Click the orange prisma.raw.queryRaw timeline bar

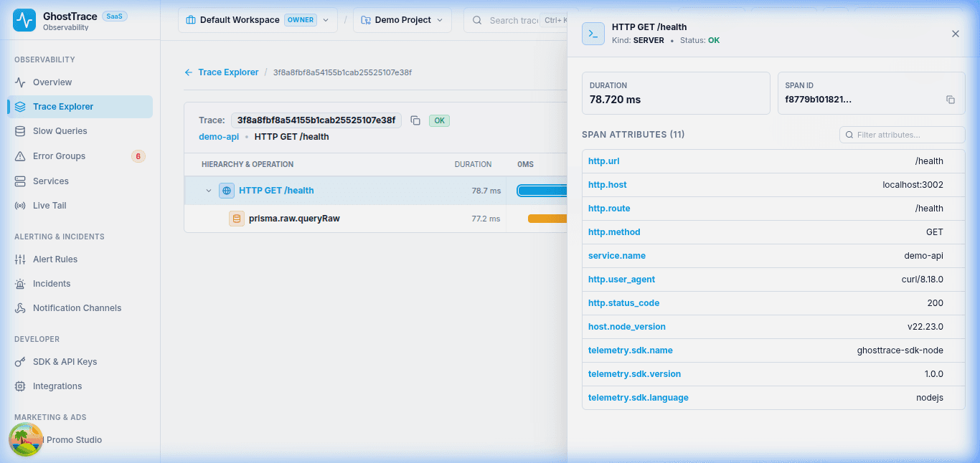tap(547, 219)
